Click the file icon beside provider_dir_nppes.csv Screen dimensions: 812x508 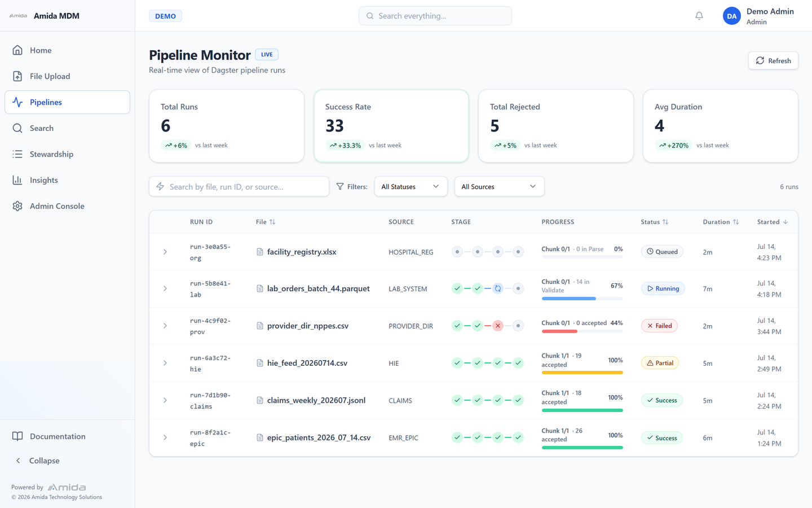260,326
